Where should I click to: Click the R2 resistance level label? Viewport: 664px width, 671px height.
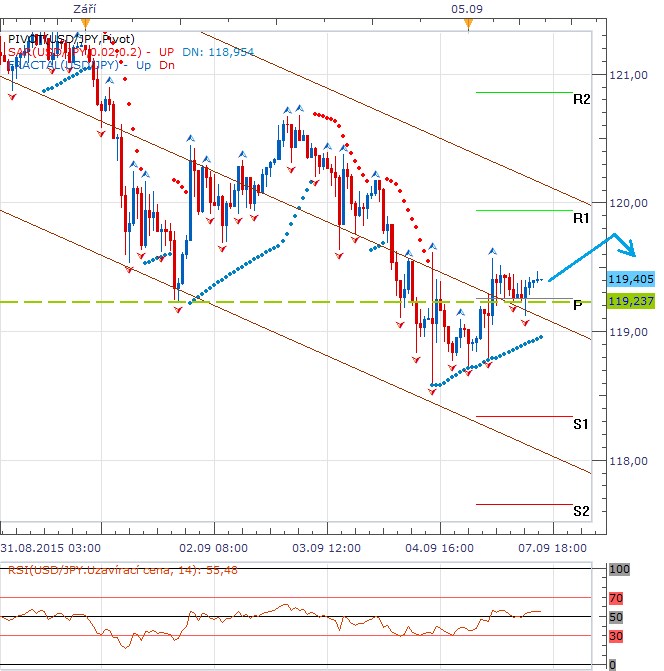(581, 99)
